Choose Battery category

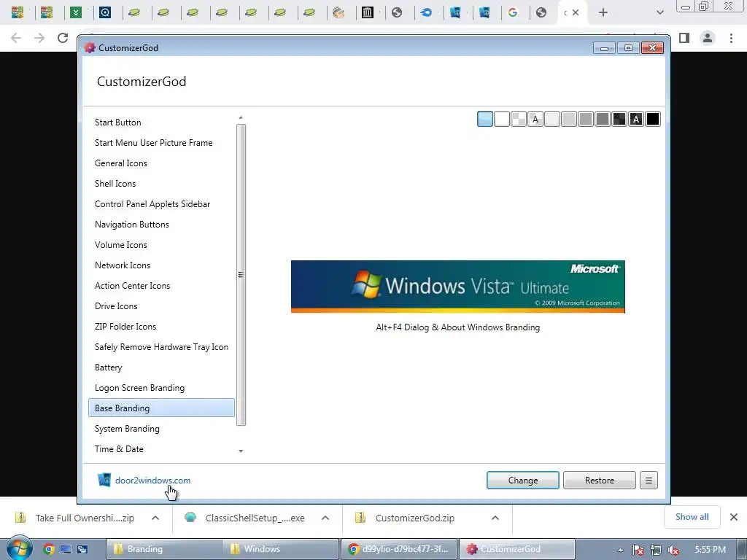point(161,367)
